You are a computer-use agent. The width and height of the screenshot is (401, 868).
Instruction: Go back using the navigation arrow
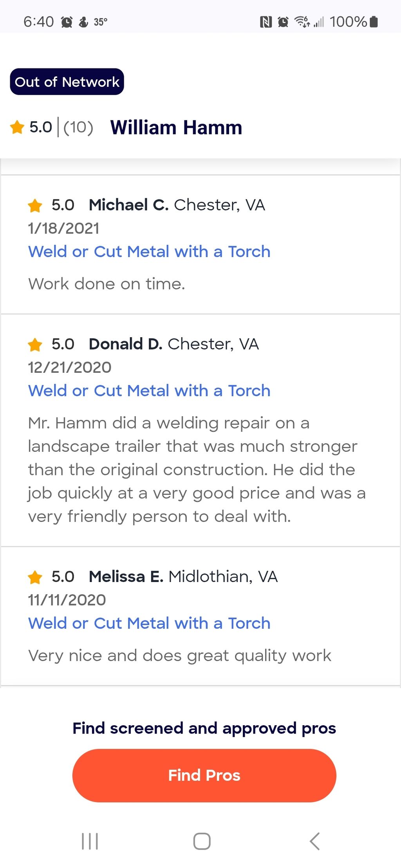[314, 841]
